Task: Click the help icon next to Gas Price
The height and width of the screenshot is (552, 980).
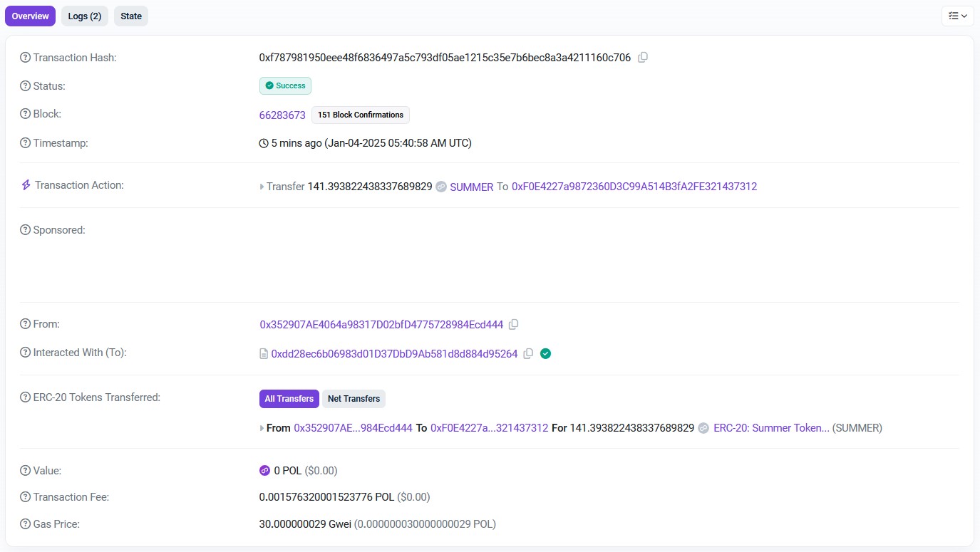Action: [26, 524]
